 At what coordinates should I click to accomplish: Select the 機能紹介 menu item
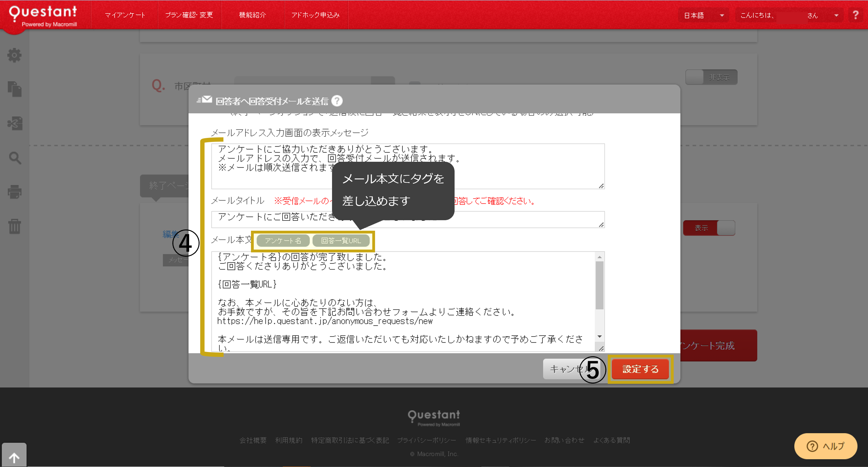tap(253, 15)
